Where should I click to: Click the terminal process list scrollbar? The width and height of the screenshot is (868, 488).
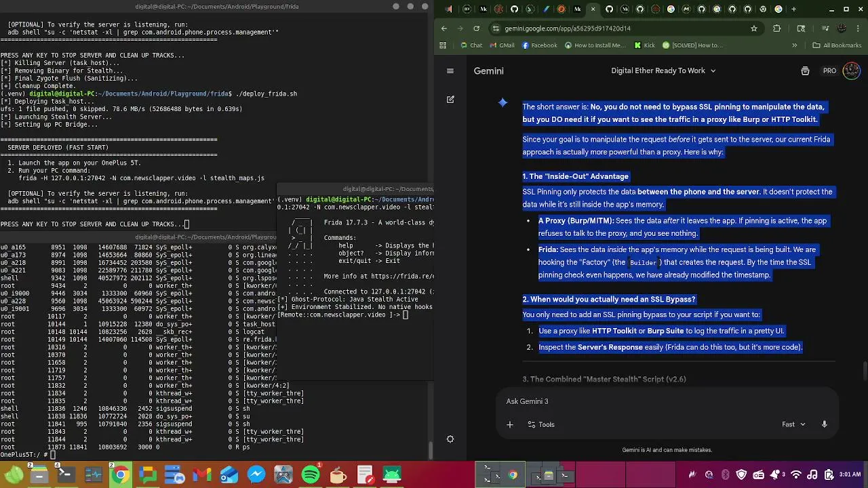tap(431, 449)
